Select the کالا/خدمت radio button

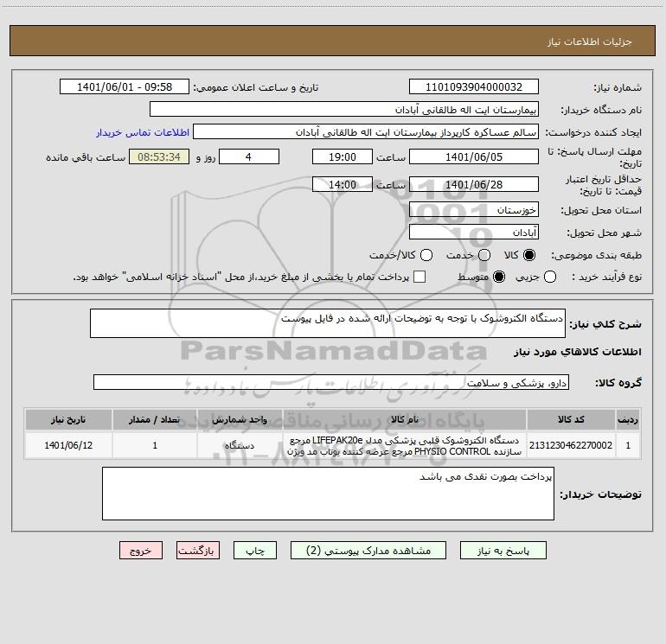pyautogui.click(x=426, y=255)
